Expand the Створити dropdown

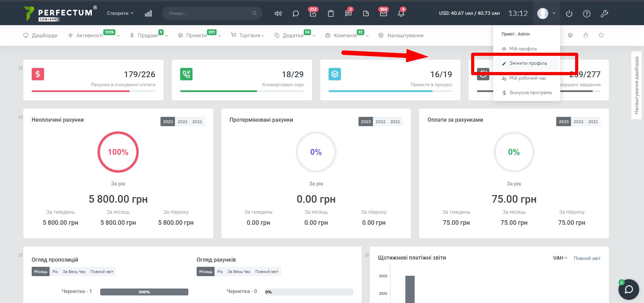pyautogui.click(x=120, y=13)
